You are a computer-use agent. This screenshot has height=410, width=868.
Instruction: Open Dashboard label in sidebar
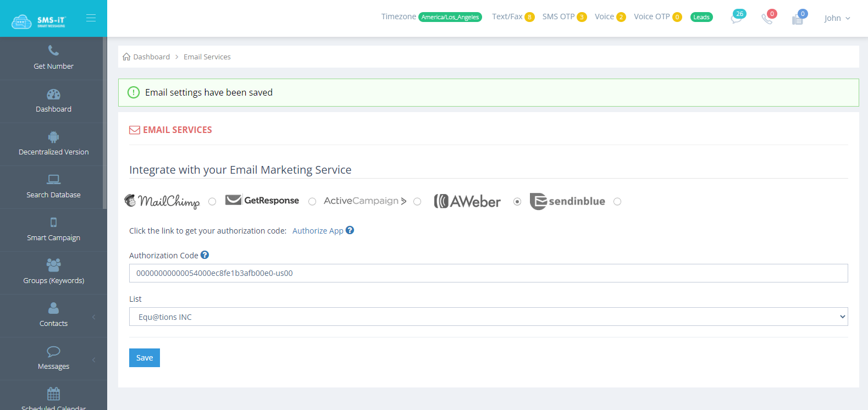(53, 109)
